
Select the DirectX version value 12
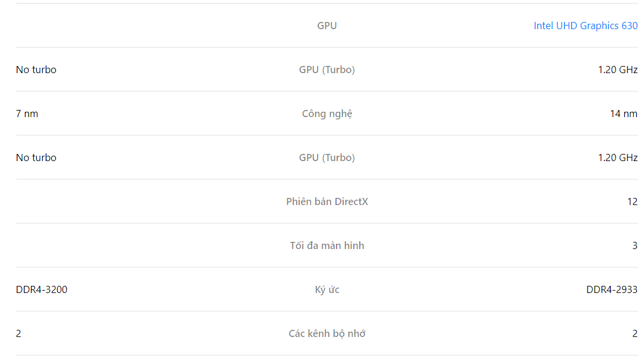click(633, 201)
